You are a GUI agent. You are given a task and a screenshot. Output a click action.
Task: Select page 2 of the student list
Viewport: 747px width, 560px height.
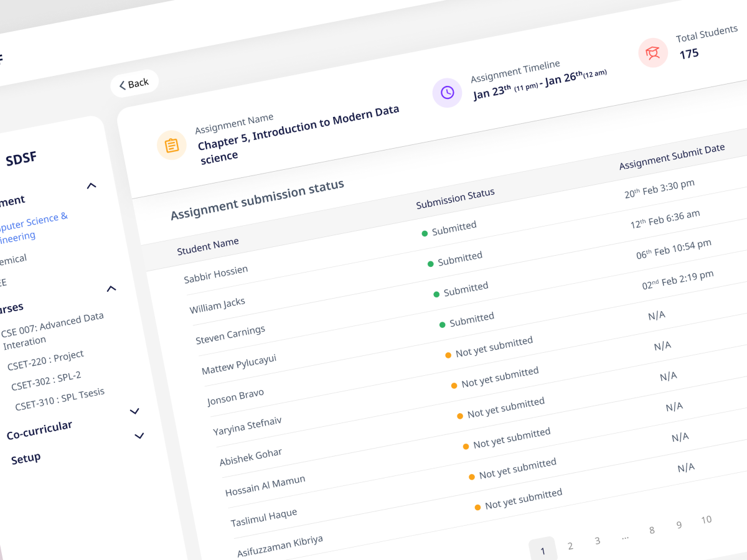(x=570, y=545)
